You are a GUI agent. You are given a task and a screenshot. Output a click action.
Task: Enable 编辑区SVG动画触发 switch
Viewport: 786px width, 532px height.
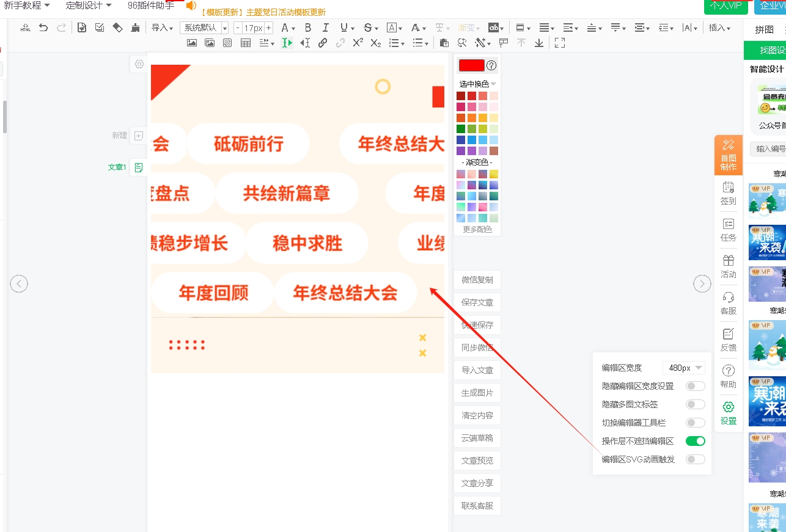tap(695, 459)
